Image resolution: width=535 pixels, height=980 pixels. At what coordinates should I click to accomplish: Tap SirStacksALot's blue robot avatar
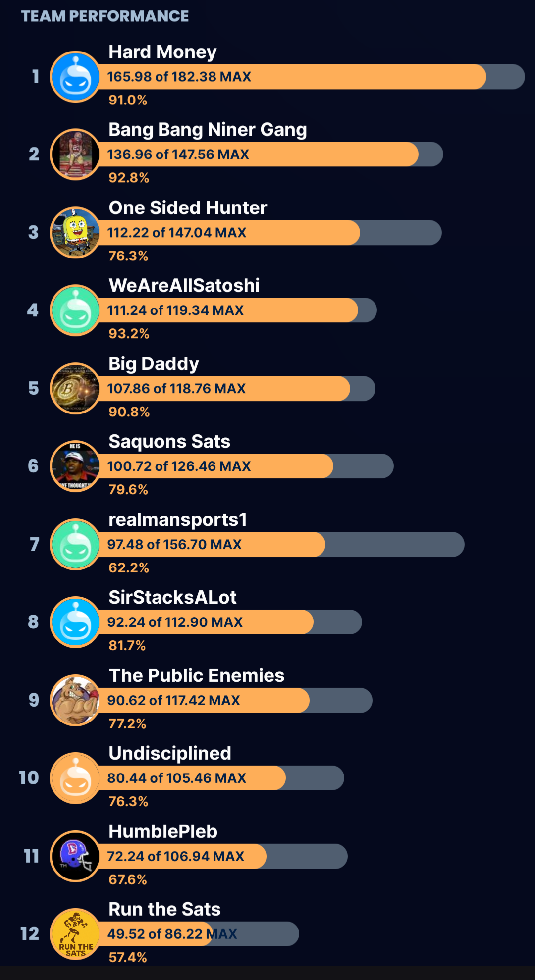click(75, 622)
